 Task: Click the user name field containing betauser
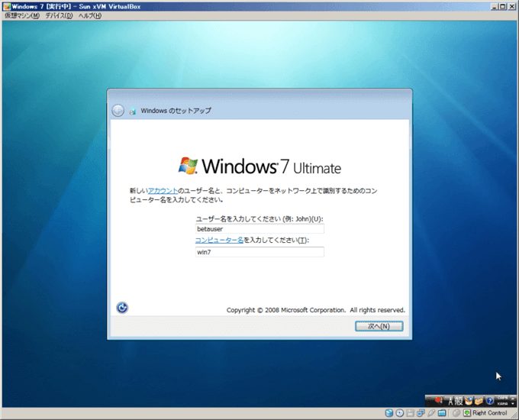click(259, 228)
